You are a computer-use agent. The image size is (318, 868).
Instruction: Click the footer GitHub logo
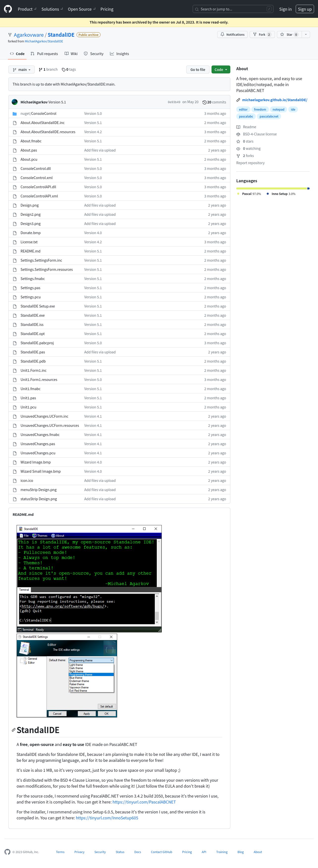pyautogui.click(x=7, y=852)
